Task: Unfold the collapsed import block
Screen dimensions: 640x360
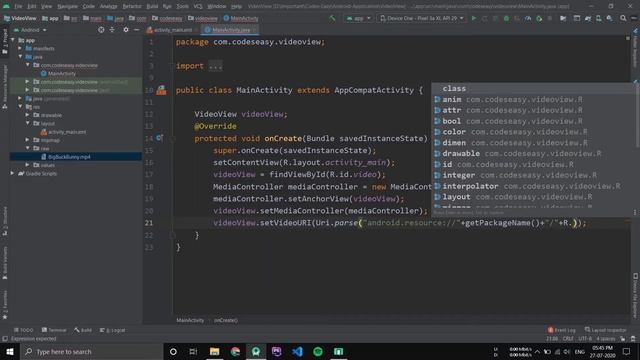Action: pyautogui.click(x=216, y=66)
